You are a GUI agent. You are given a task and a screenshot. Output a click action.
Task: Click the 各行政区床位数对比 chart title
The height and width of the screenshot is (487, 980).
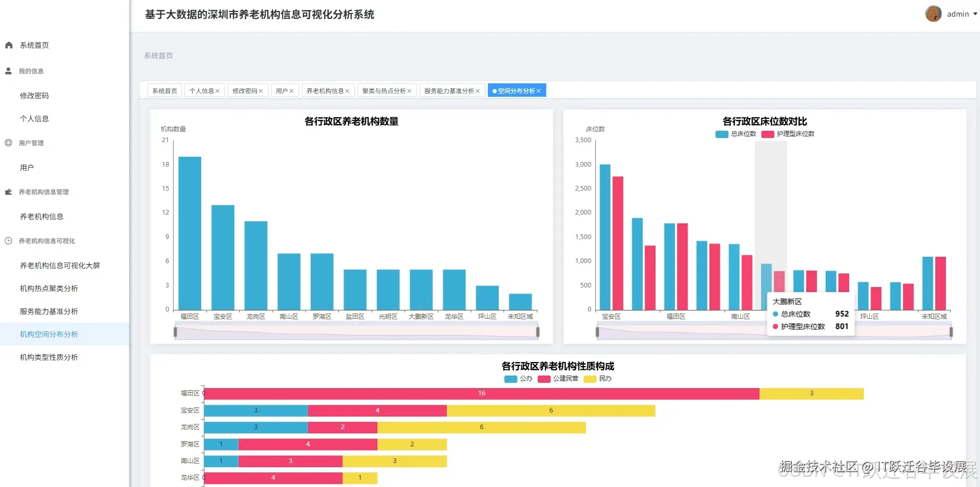pyautogui.click(x=765, y=121)
